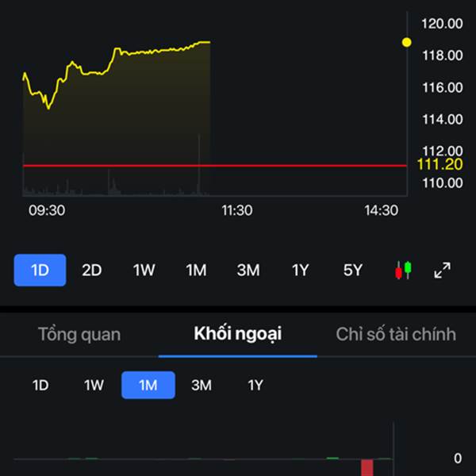Image resolution: width=476 pixels, height=476 pixels.
Task: Select the 1M price chart range
Action: pos(196,270)
